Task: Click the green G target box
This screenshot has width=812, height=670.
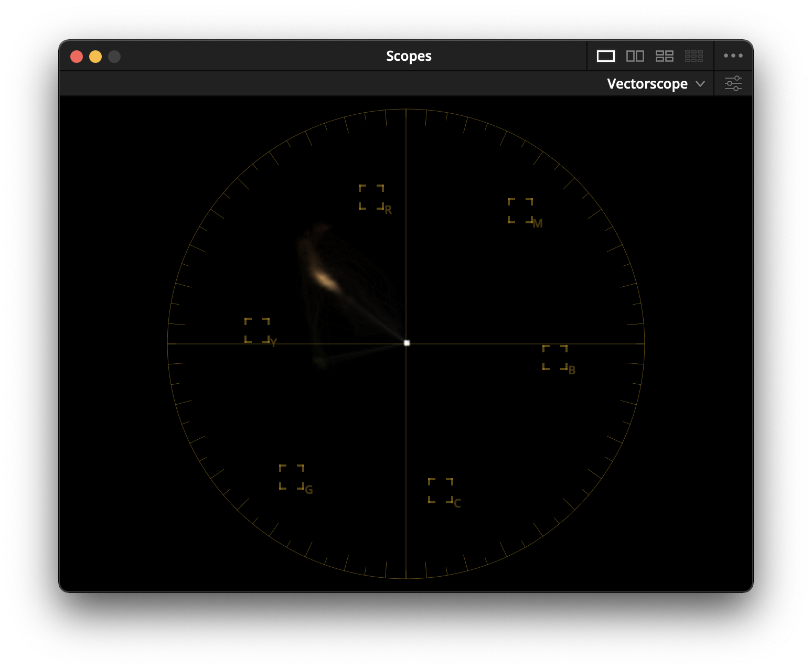Action: [x=292, y=477]
